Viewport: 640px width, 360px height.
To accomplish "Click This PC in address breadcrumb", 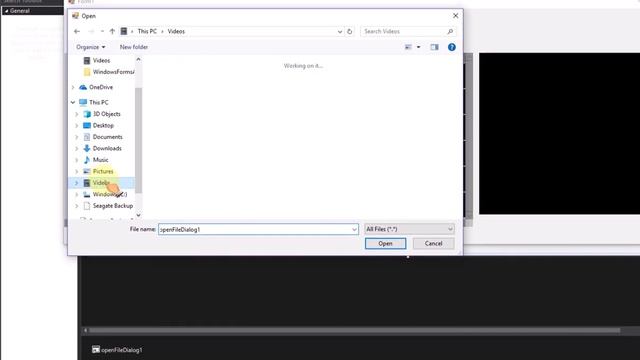I will (x=147, y=31).
